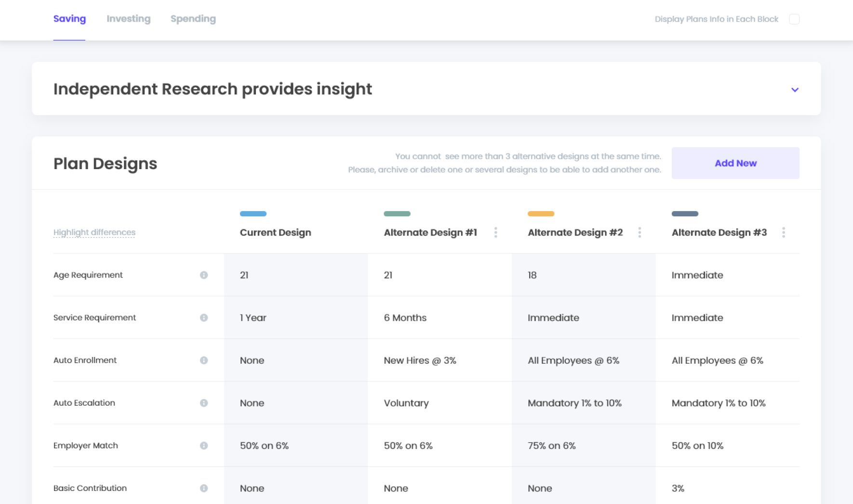Viewport: 853px width, 504px height.
Task: Click the Add New button
Action: tap(735, 163)
